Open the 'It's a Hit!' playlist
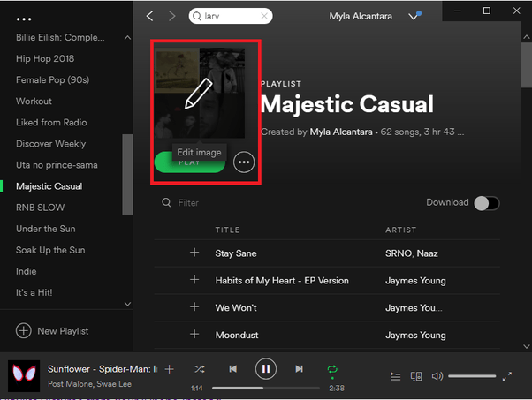Viewport: 532px width, 400px height. tap(34, 292)
